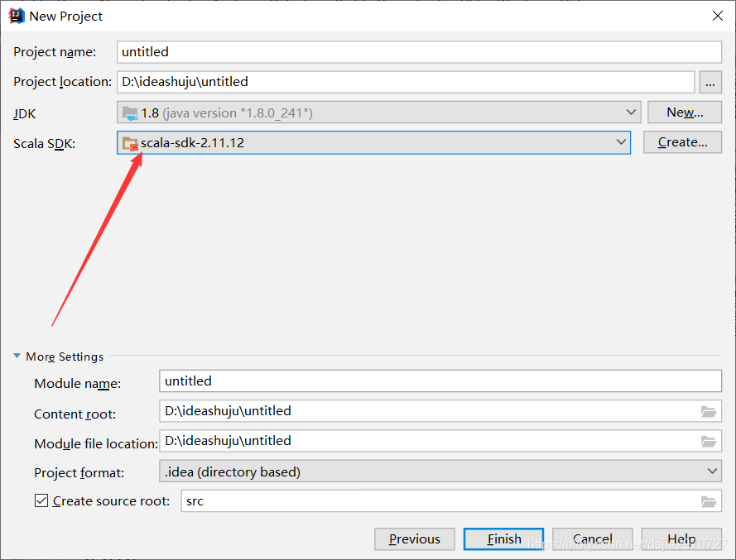Click the Help button
This screenshot has width=736, height=560.
681,538
